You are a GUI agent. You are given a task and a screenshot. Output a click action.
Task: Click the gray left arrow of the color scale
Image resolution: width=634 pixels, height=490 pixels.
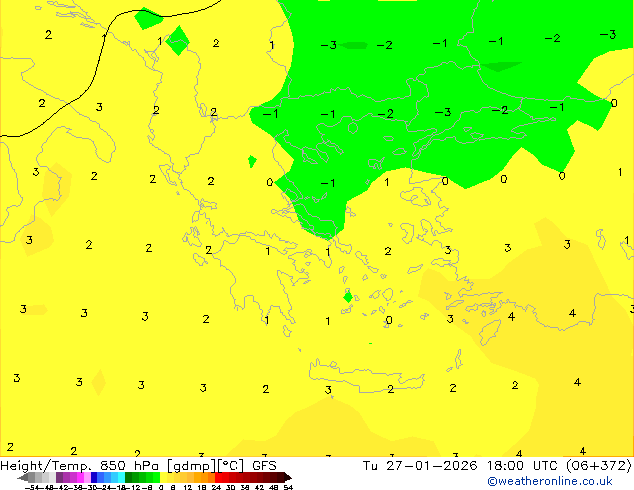(x=23, y=477)
